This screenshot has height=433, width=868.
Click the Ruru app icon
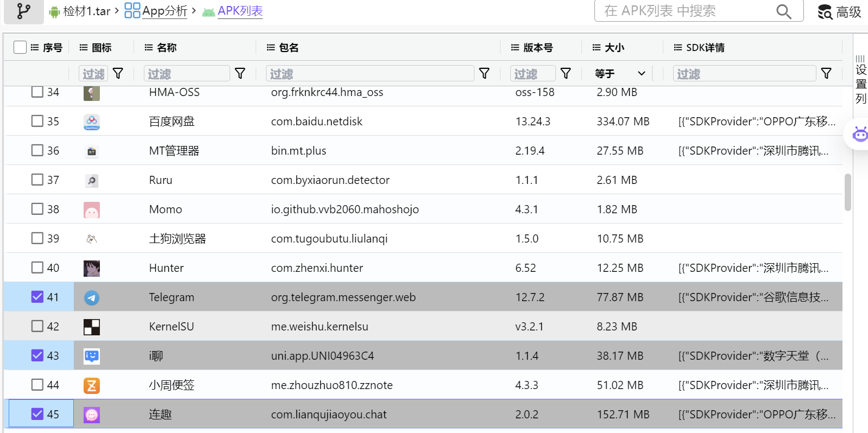[x=92, y=181]
